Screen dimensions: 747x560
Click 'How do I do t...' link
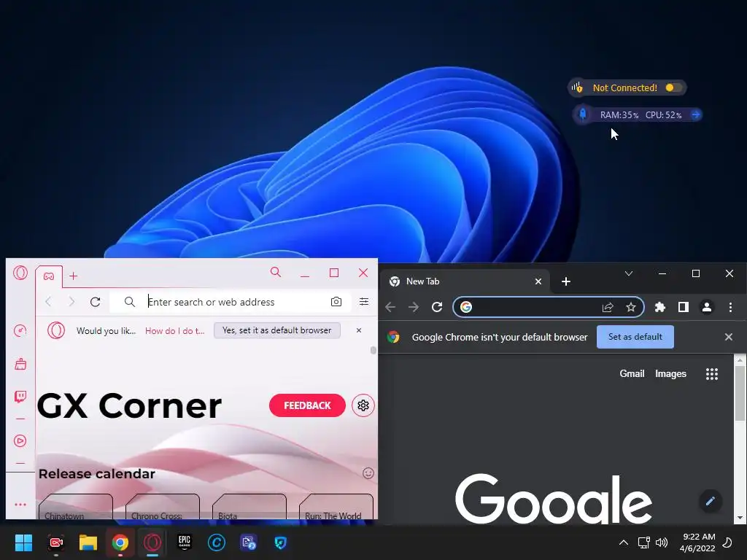(175, 331)
